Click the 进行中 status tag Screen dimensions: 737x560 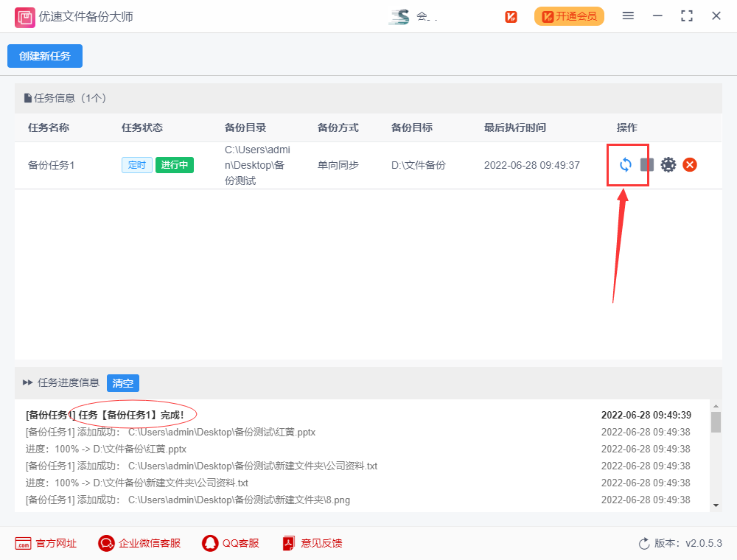[174, 165]
